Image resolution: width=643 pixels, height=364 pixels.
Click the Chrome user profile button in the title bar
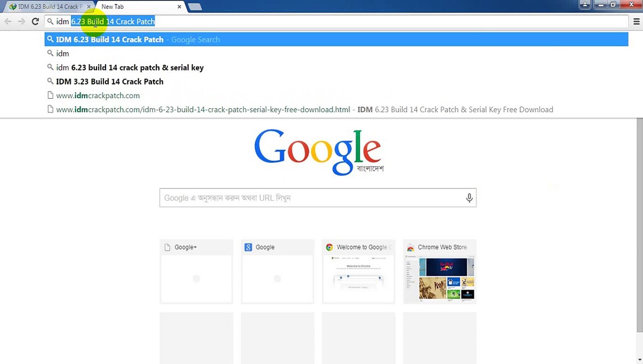(x=585, y=5)
